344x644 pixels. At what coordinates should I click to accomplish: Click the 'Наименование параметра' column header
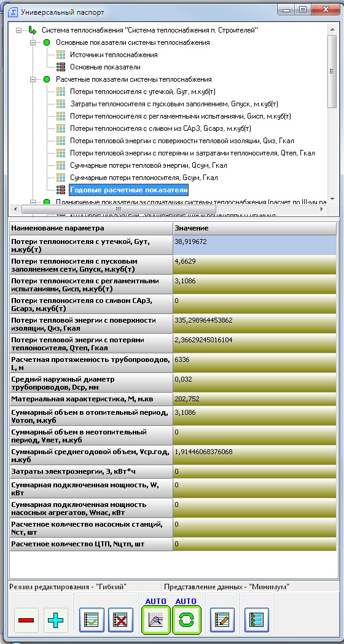[x=91, y=228]
